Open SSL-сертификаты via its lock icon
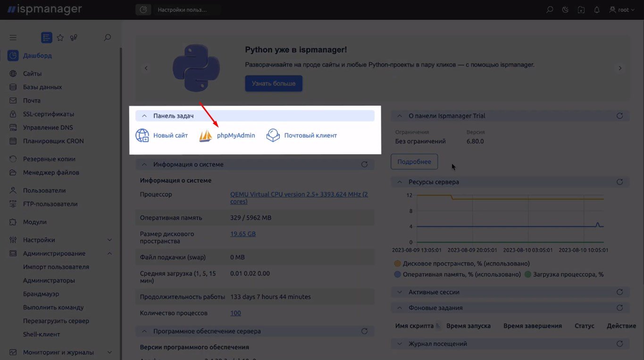 [13, 114]
